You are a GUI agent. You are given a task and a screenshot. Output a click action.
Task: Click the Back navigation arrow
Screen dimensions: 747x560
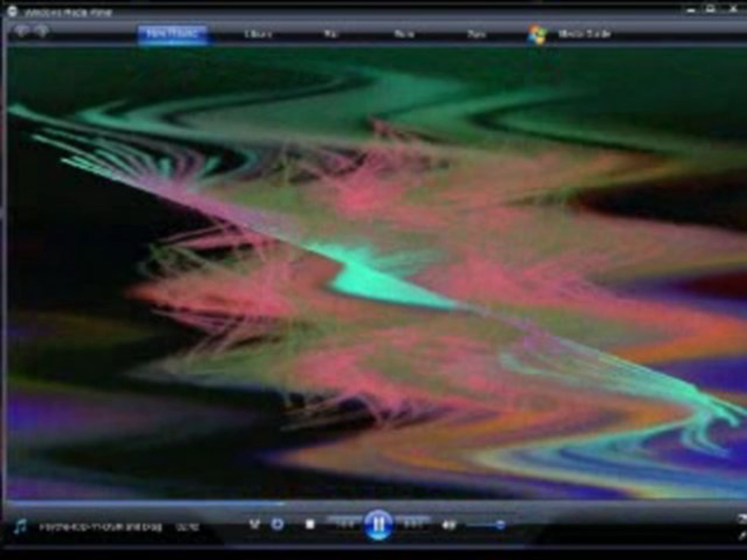[x=21, y=31]
